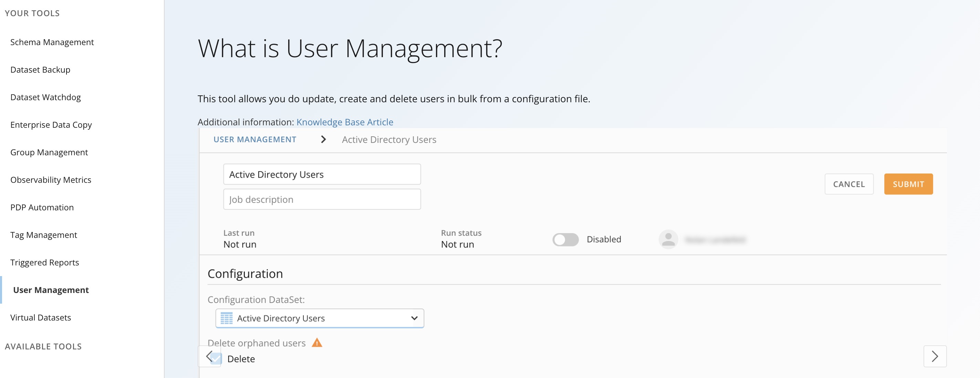The image size is (980, 378).
Task: Open Schema Management in sidebar
Action: coord(52,42)
